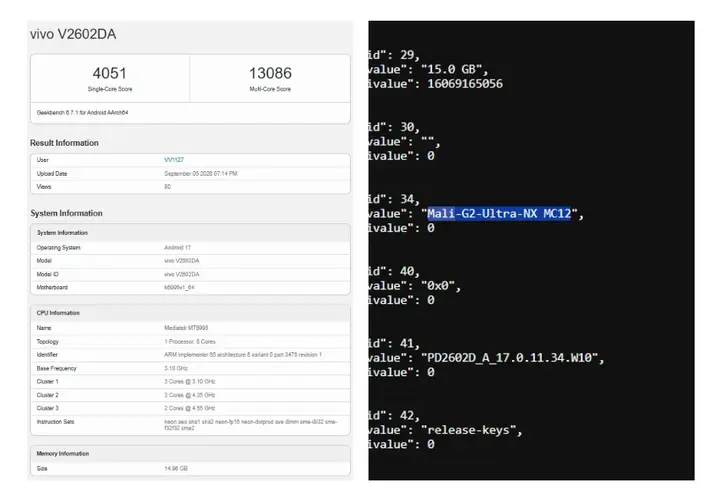The image size is (720, 495).
Task: Click the highlighted Mali-G2-Ultra-NX MC12 value
Action: pyautogui.click(x=499, y=214)
